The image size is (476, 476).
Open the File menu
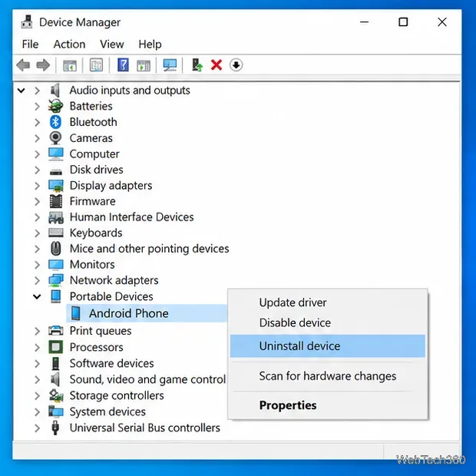[30, 45]
